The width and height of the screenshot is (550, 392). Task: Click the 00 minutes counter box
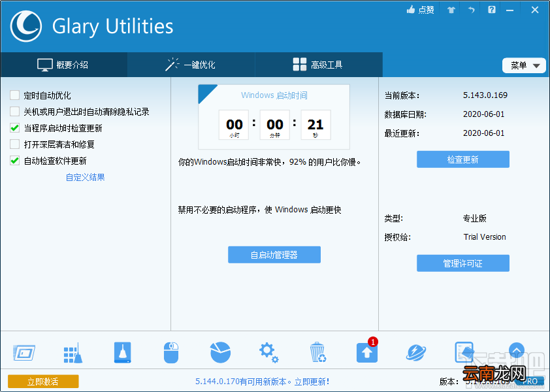tap(274, 125)
